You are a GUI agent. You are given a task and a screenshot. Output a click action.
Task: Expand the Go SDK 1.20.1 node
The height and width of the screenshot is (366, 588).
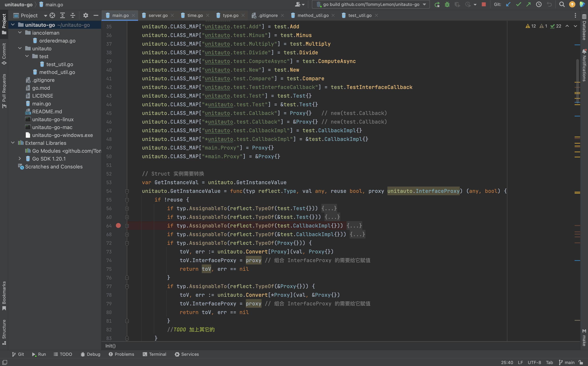pyautogui.click(x=20, y=159)
